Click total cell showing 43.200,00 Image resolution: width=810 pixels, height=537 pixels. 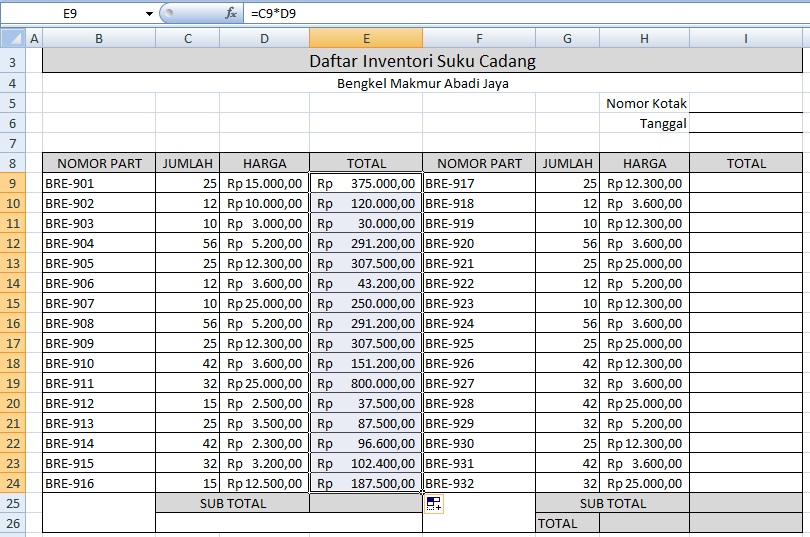tap(366, 283)
